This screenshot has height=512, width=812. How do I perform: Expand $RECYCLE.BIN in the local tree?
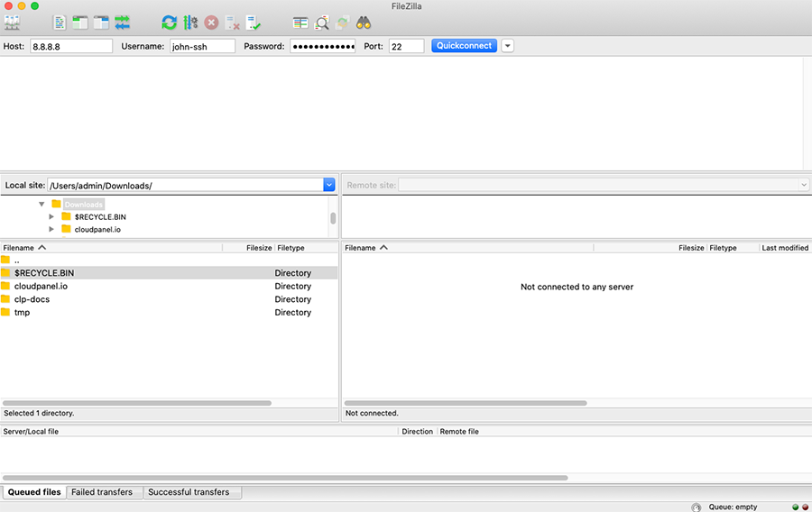(x=51, y=216)
